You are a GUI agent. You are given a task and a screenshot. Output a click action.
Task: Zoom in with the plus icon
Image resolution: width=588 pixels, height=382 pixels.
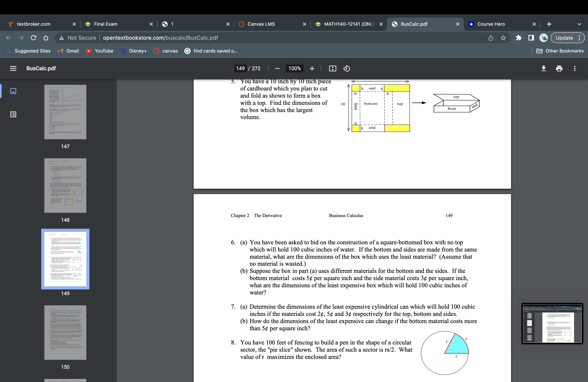[x=312, y=68]
